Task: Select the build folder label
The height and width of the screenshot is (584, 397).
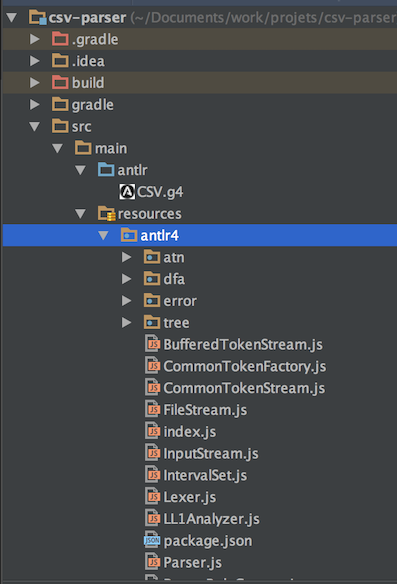Action: point(88,83)
